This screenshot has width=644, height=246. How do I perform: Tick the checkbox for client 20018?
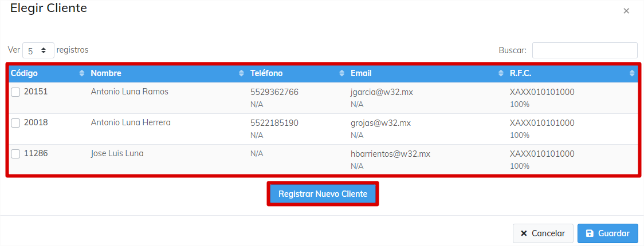15,123
